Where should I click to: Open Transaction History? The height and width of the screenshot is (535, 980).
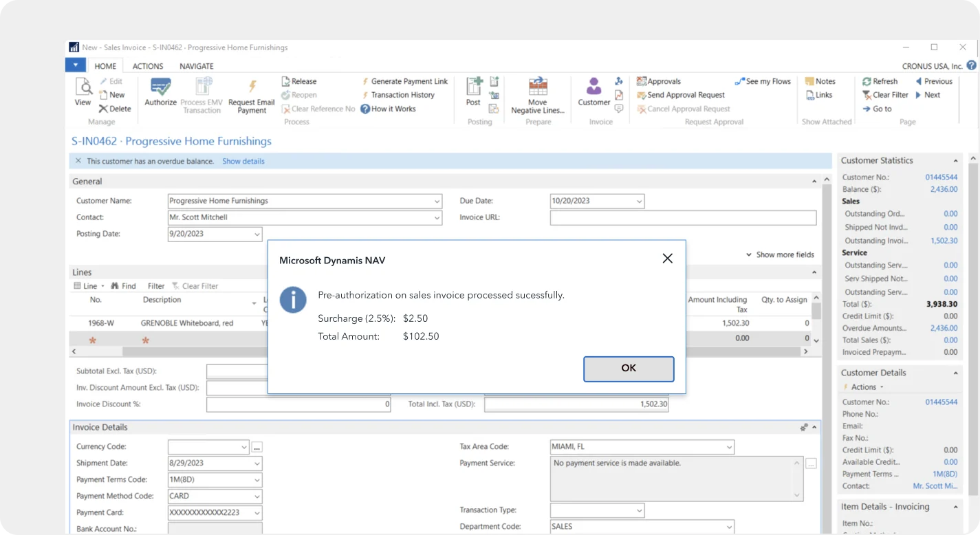pyautogui.click(x=398, y=95)
